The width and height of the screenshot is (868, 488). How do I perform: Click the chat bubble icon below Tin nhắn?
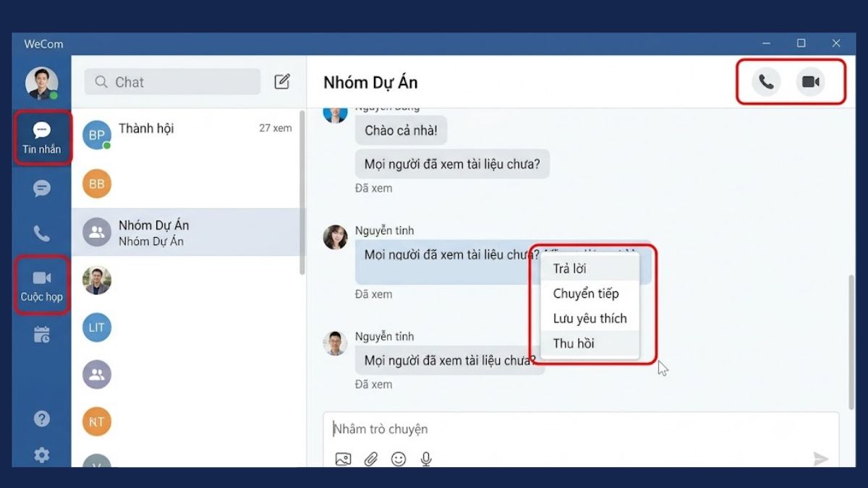click(42, 189)
